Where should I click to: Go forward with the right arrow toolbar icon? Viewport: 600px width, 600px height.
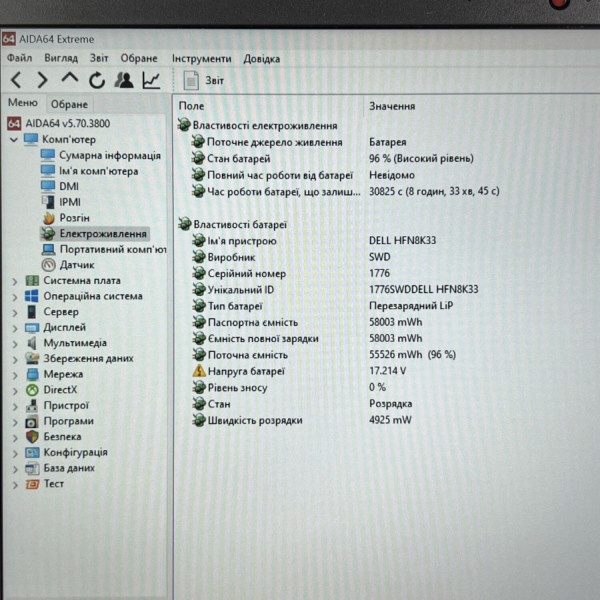42,81
